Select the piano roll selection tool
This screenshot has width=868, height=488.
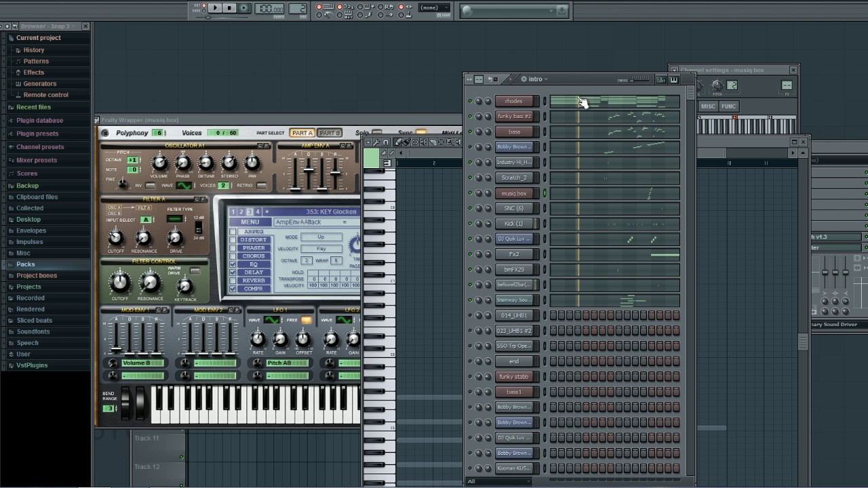pyautogui.click(x=440, y=142)
